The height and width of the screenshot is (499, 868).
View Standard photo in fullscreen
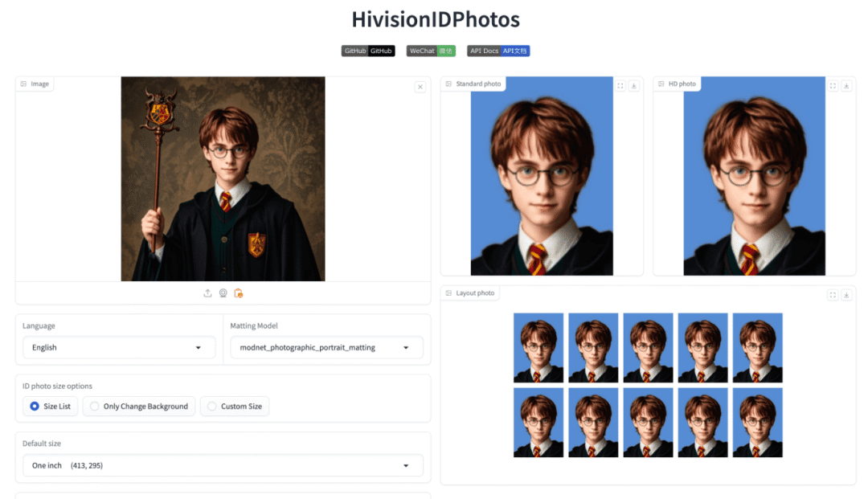point(620,86)
